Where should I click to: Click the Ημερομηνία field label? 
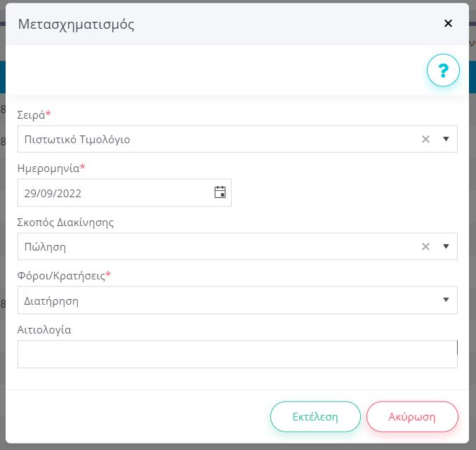pyautogui.click(x=48, y=168)
